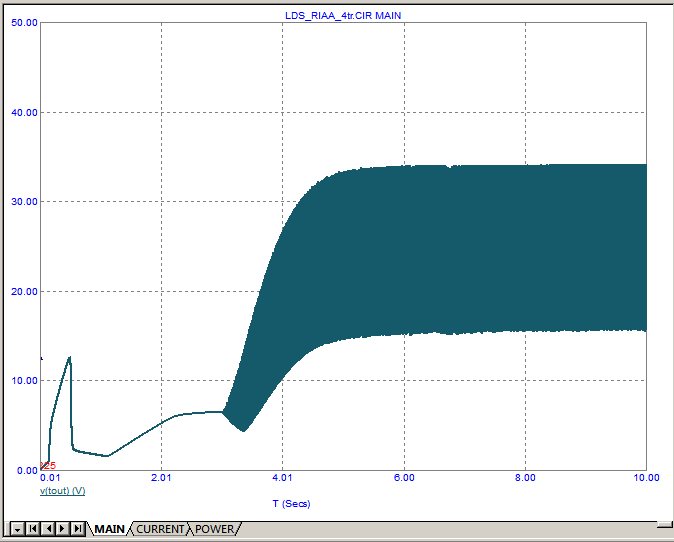Click the horizontal scrollbar at bottom right
674x542 pixels.
tap(665, 525)
